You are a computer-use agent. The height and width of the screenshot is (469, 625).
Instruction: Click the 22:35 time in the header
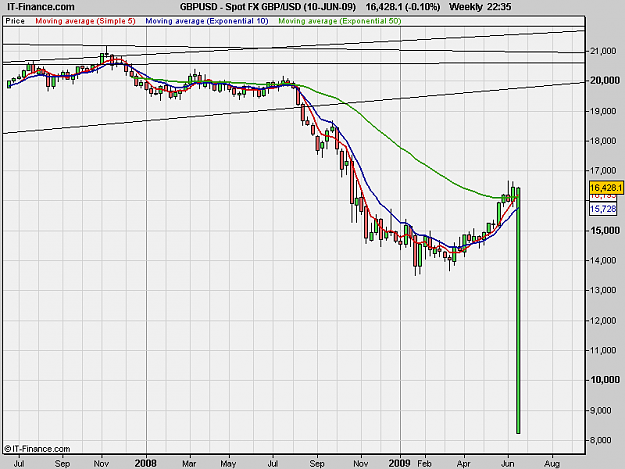(x=499, y=7)
